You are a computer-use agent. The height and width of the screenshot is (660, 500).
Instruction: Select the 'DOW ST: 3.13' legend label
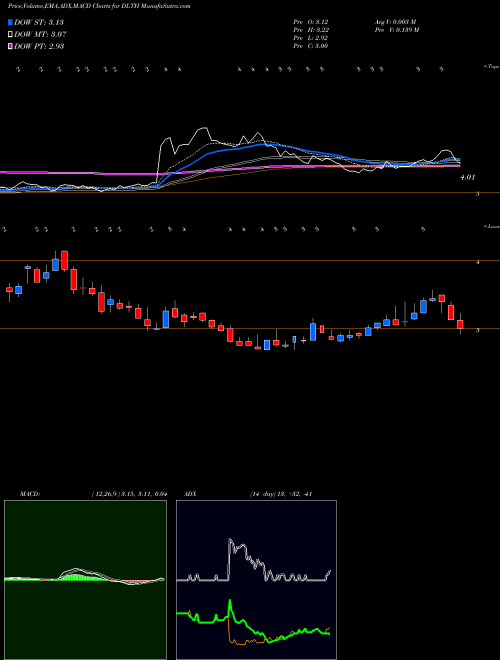pyautogui.click(x=39, y=22)
